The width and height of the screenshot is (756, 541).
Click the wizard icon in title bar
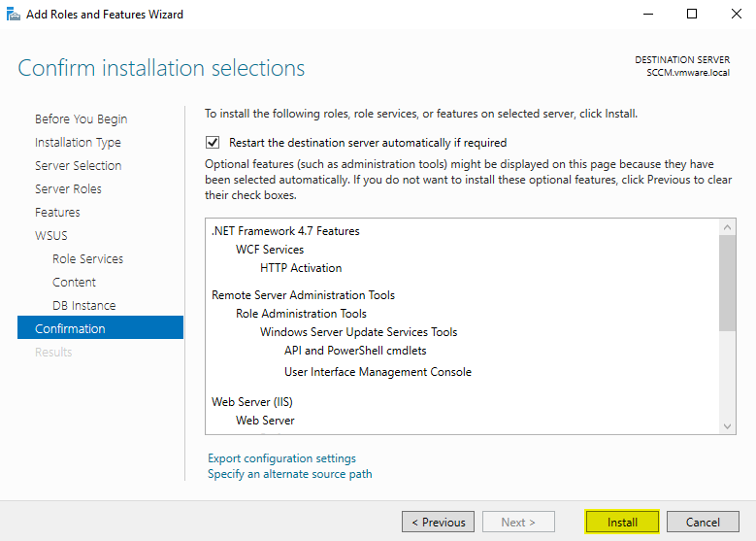tap(14, 15)
